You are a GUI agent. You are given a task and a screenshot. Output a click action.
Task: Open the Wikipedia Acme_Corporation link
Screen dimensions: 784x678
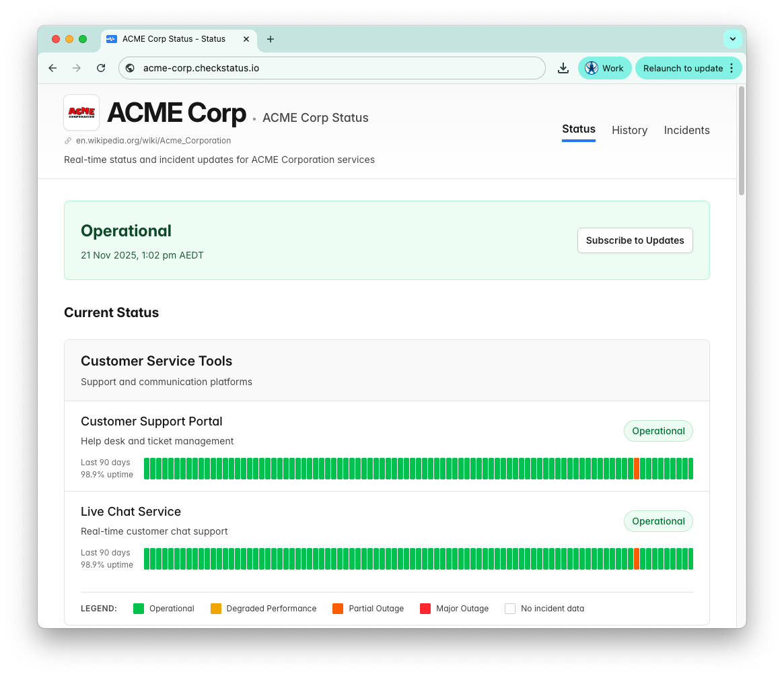click(153, 140)
